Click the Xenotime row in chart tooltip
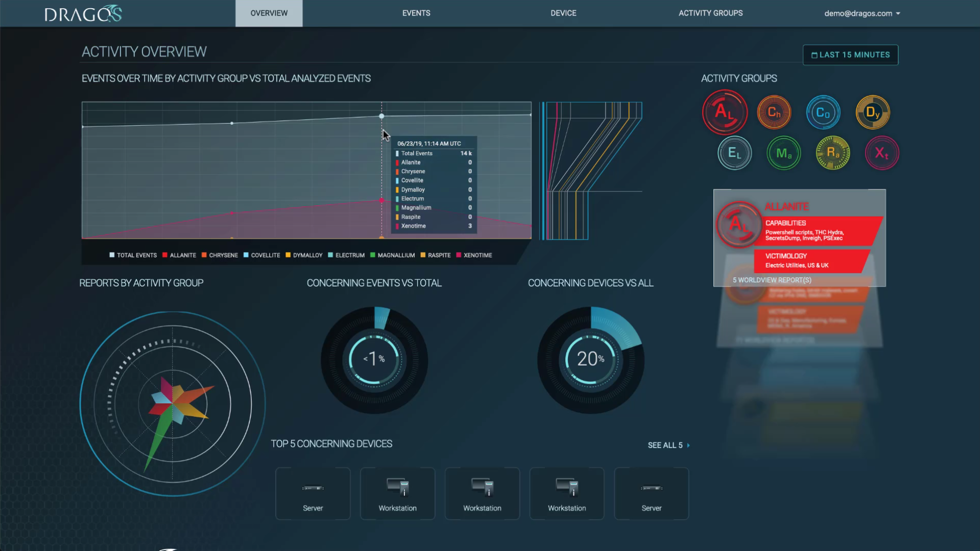The image size is (980, 551). tap(434, 226)
